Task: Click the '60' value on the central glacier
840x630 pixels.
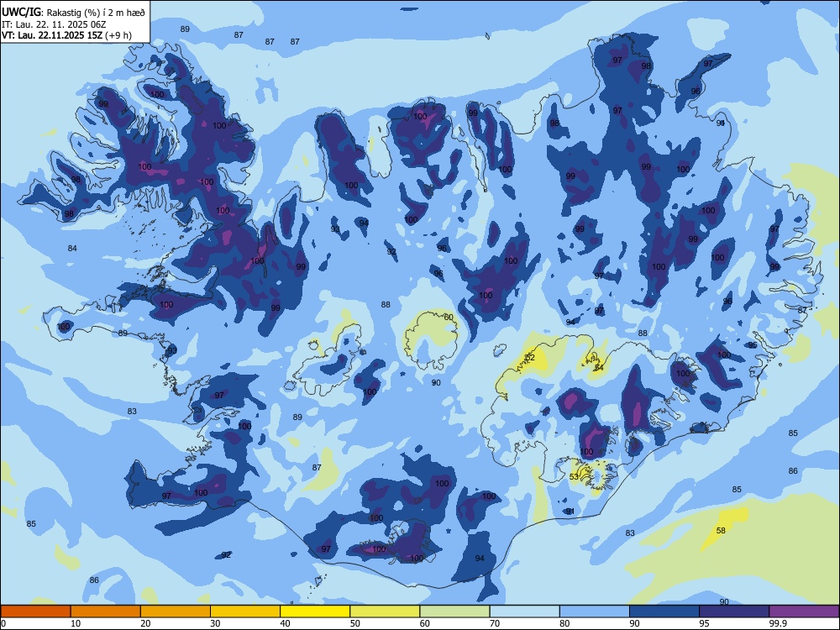Action: click(x=449, y=318)
